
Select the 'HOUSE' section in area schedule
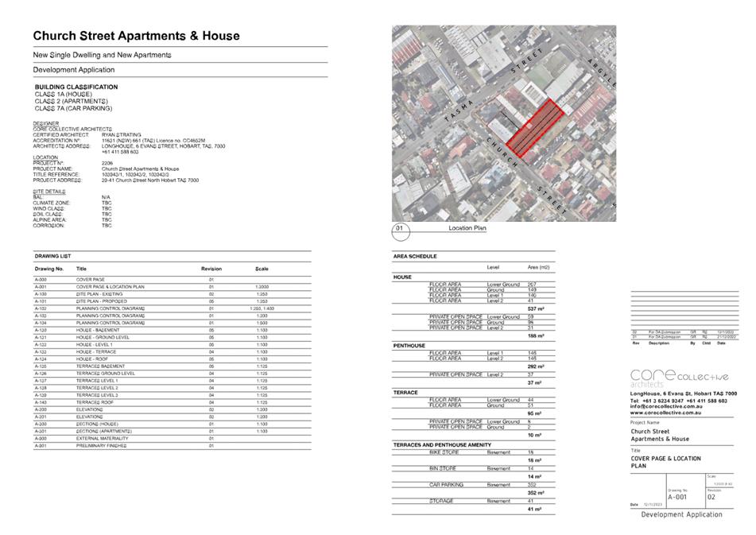pyautogui.click(x=402, y=277)
